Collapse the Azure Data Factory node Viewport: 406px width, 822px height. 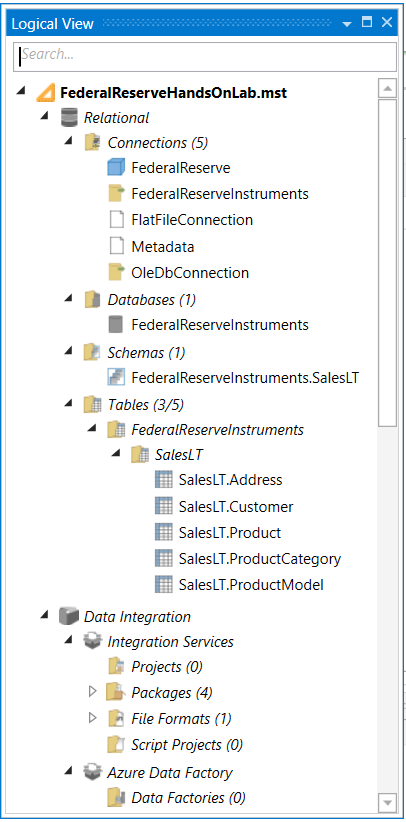click(x=68, y=770)
